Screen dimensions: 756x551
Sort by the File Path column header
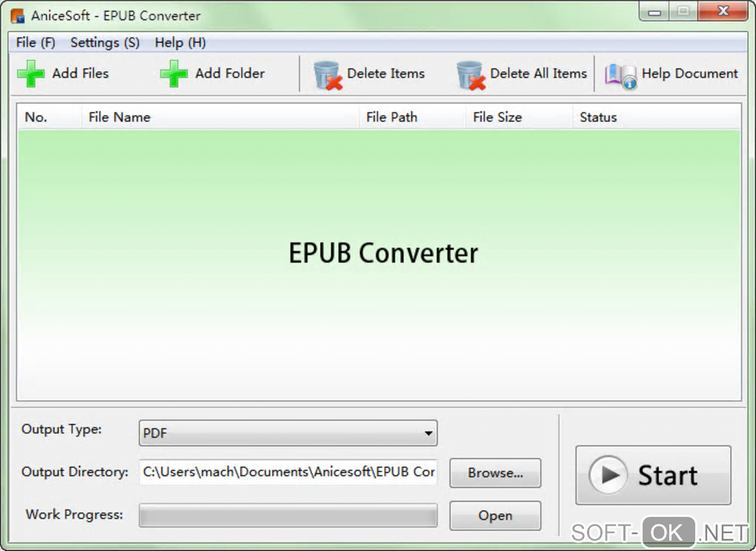412,117
